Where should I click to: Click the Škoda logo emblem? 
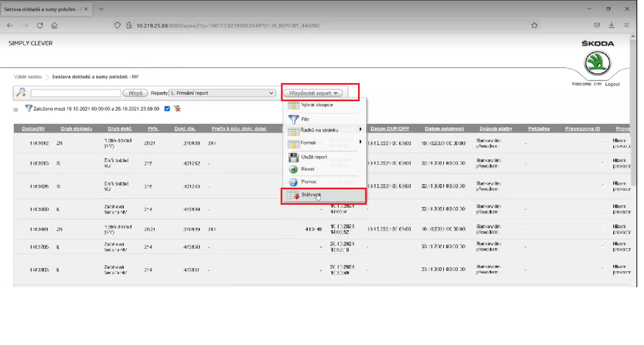[x=597, y=63]
